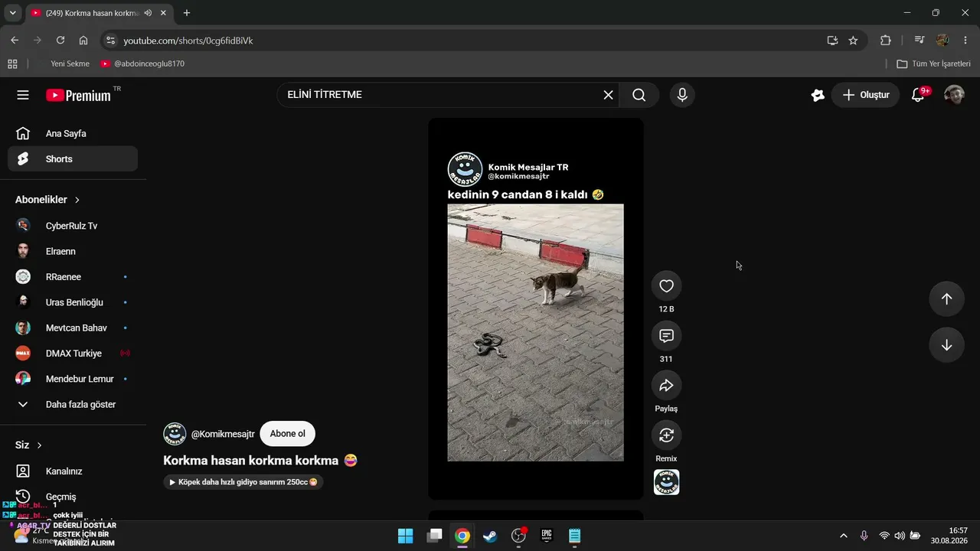The height and width of the screenshot is (551, 980).
Task: Open the Elraenn channel
Action: point(73,251)
